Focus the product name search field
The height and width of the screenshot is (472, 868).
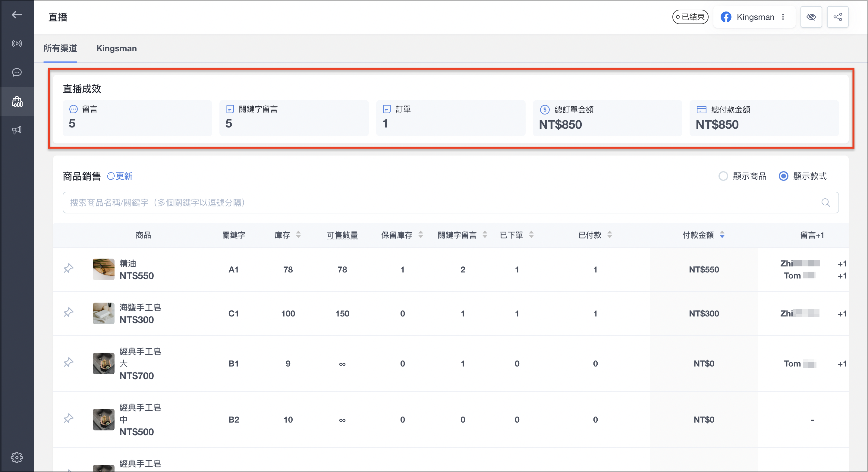tap(451, 203)
